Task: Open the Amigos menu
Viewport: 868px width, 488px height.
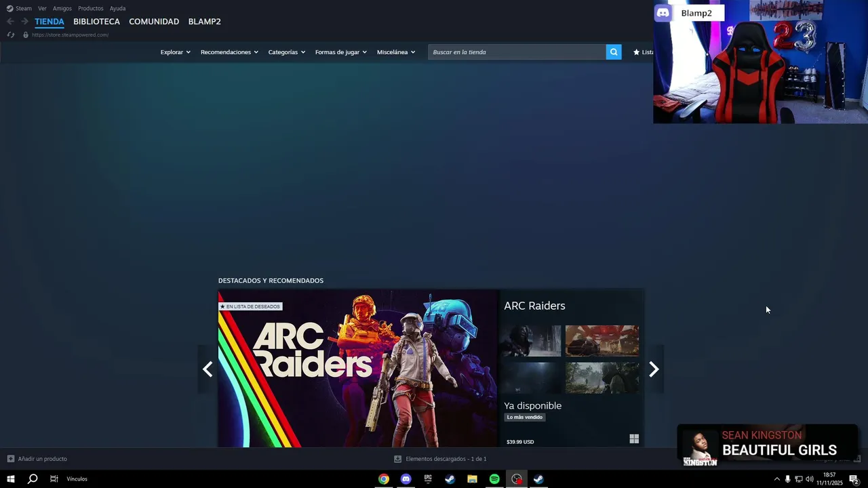Action: coord(62,8)
